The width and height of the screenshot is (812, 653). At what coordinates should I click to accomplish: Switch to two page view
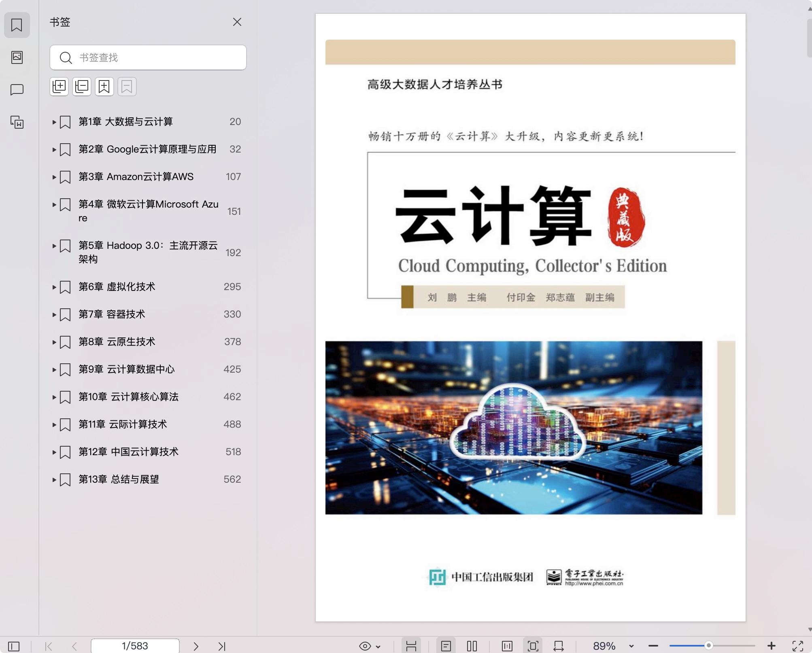[x=472, y=646]
